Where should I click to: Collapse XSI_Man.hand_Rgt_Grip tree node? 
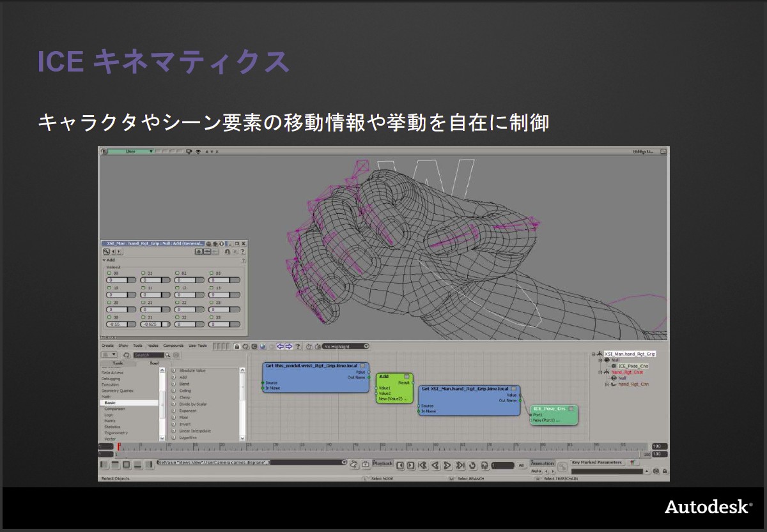(x=593, y=354)
